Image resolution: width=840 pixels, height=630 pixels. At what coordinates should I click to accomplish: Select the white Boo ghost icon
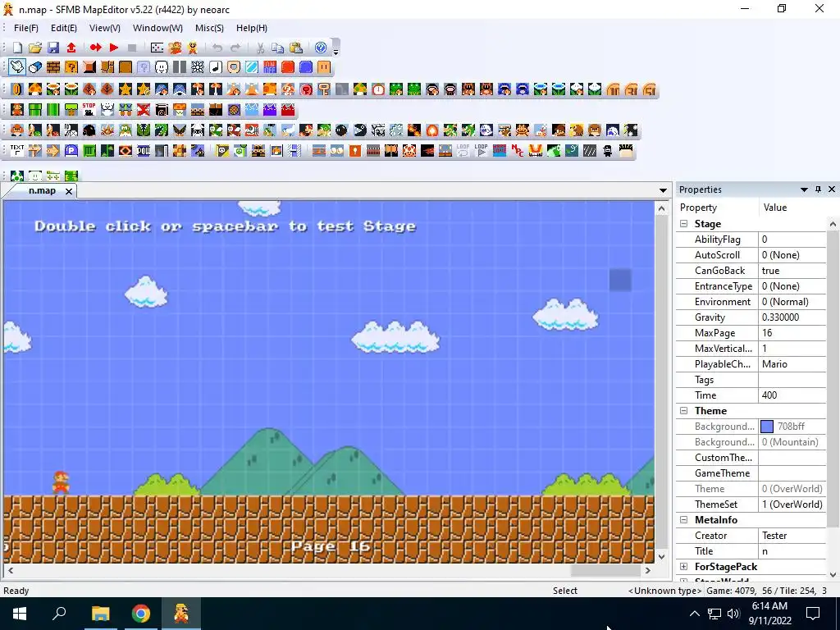(x=486, y=130)
